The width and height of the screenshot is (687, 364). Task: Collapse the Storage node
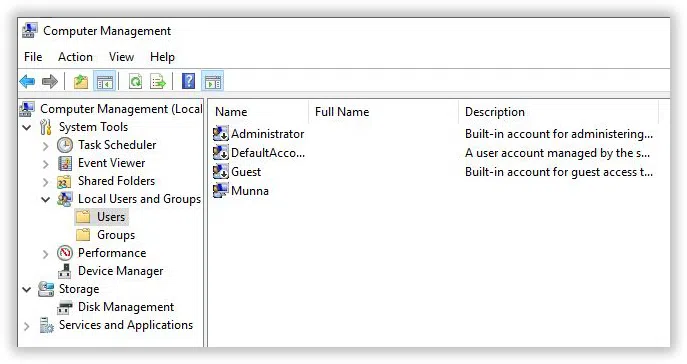[x=27, y=290]
